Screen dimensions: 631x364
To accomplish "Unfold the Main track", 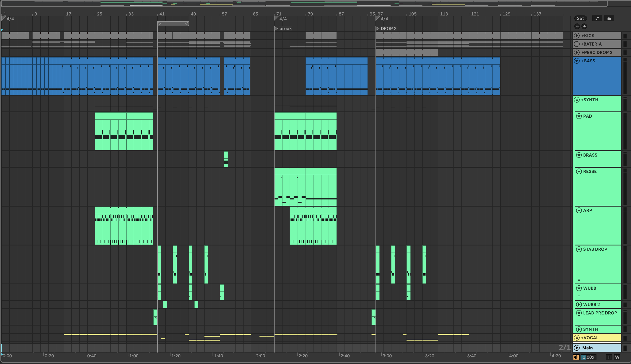I will 577,348.
